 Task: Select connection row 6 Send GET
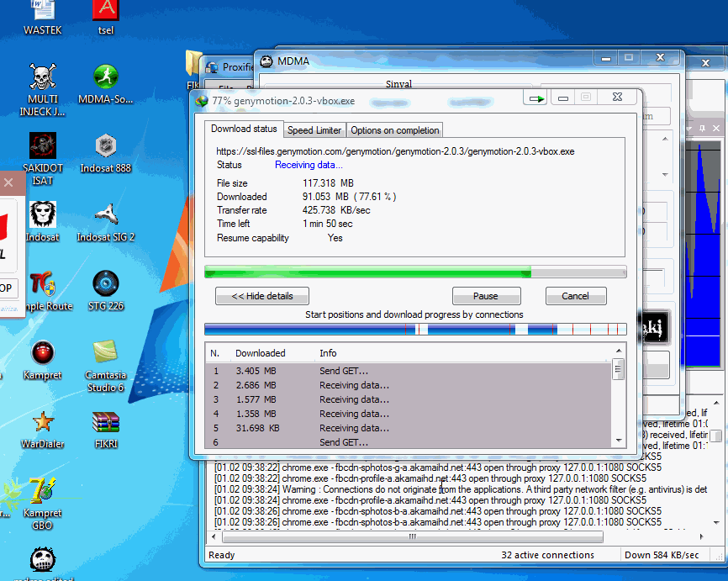(409, 442)
